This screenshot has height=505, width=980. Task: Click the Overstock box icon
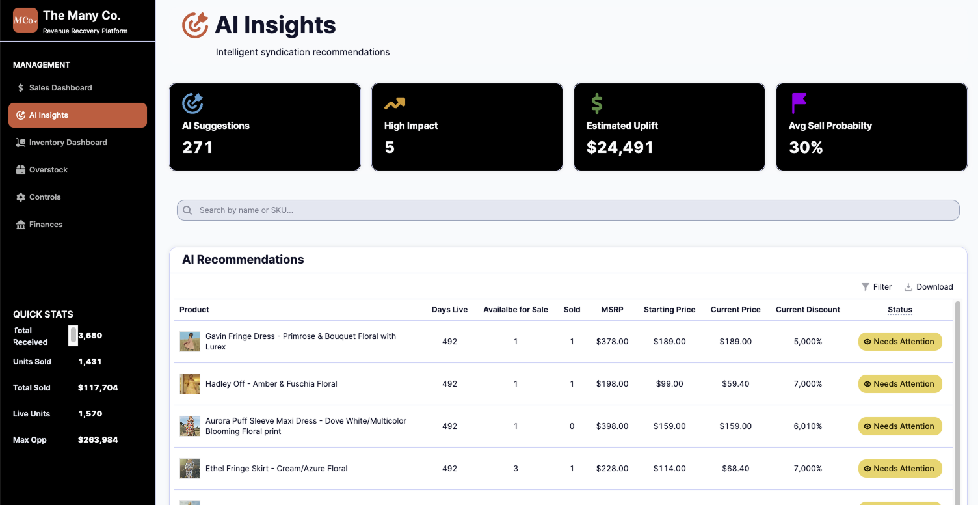[21, 170]
